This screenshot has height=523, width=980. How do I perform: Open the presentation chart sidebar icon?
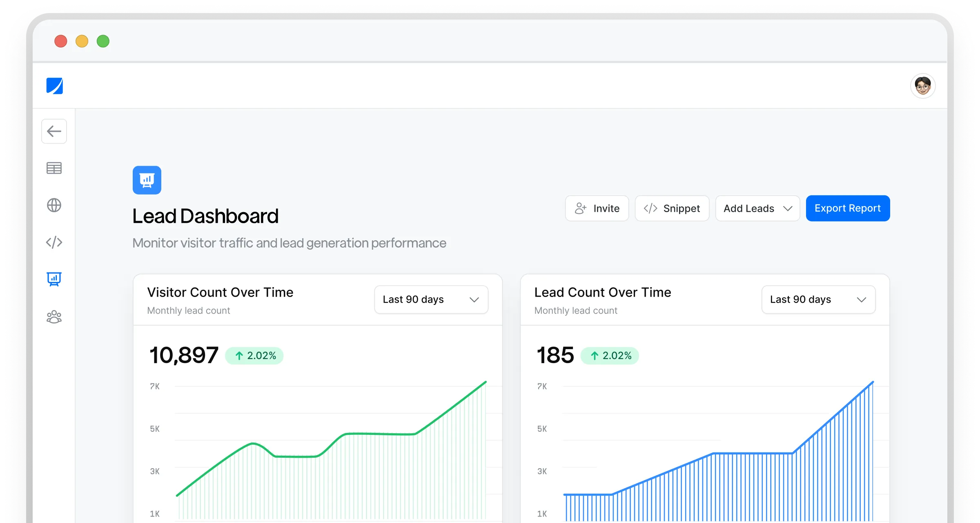pos(54,279)
